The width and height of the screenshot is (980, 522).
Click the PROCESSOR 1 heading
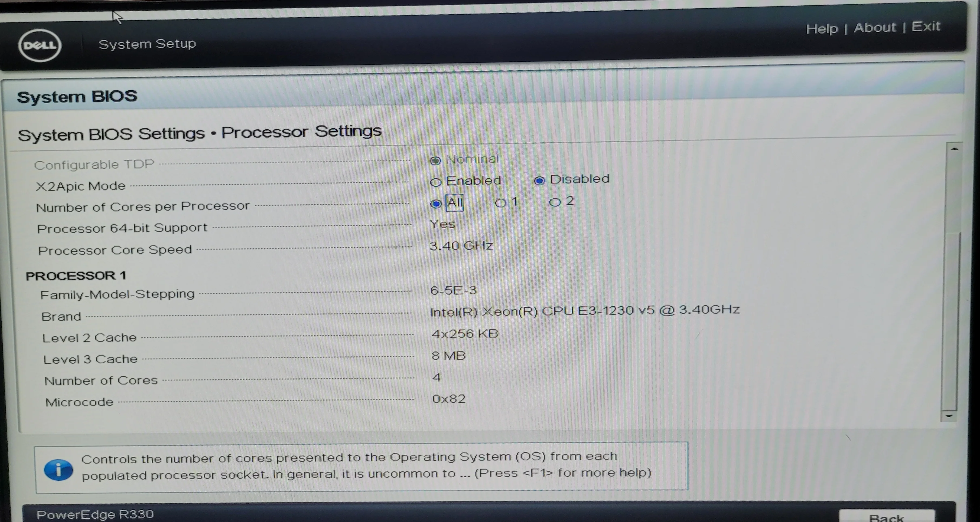76,276
